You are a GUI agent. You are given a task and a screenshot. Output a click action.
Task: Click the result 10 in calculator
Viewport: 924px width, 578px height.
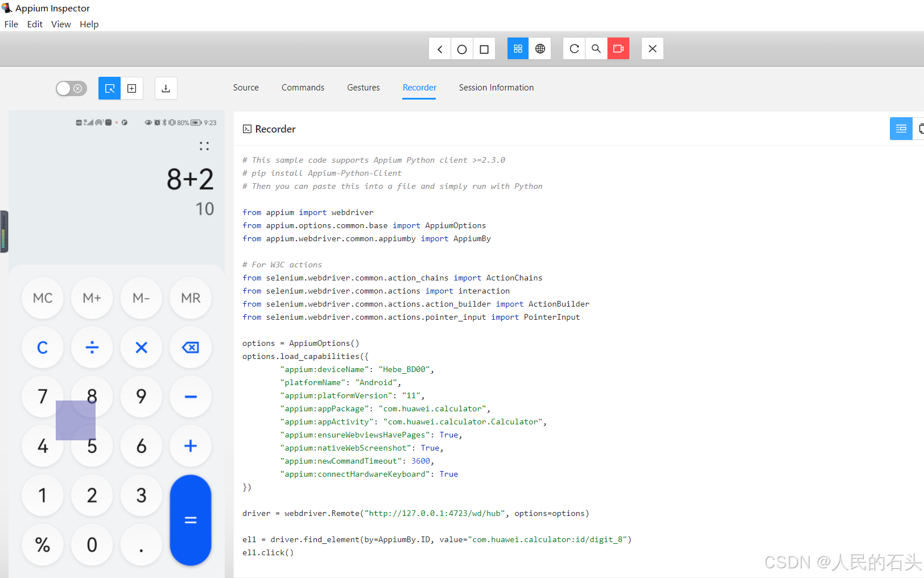point(205,209)
